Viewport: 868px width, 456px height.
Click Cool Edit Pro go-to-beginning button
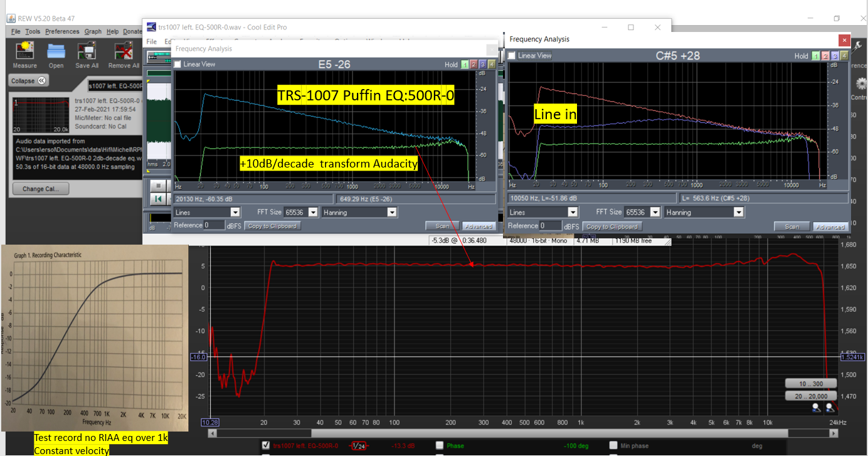pyautogui.click(x=158, y=199)
